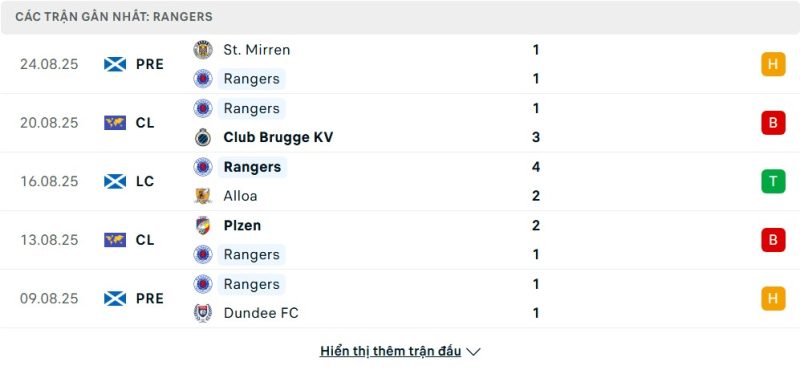Click the Plzen club crest icon
The height and width of the screenshot is (374, 800).
point(203,226)
